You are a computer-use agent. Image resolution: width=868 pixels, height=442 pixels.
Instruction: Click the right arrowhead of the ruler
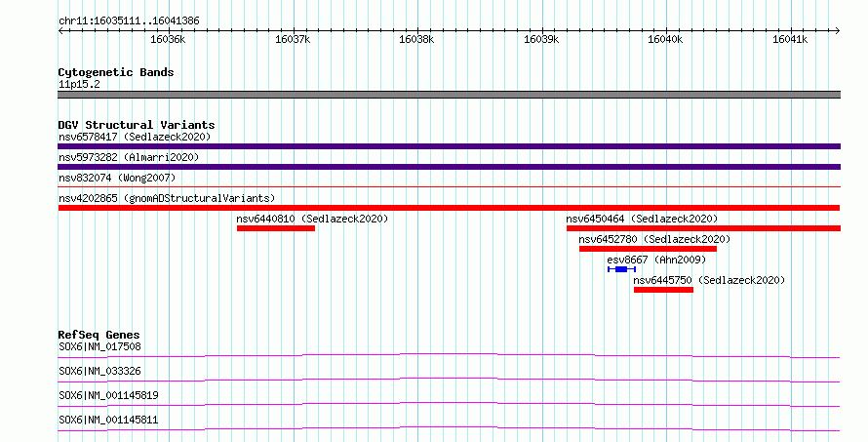pyautogui.click(x=838, y=30)
